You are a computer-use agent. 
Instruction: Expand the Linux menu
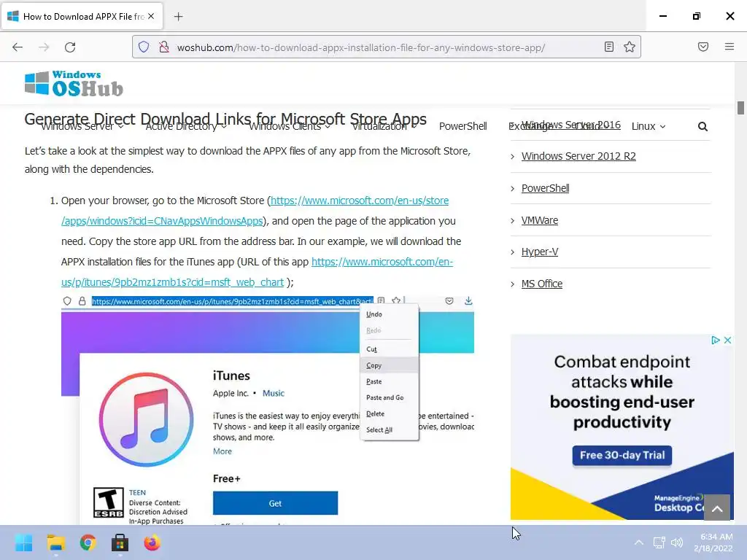[x=649, y=126]
